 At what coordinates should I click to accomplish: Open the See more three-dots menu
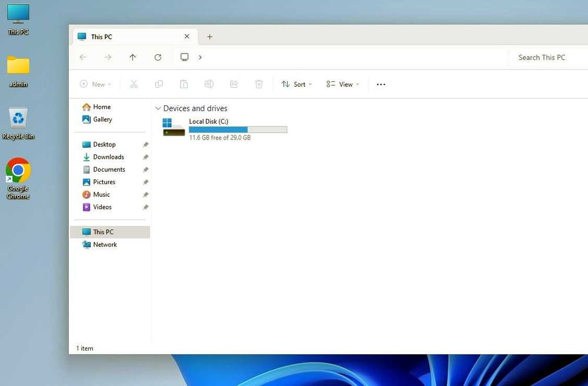tap(381, 84)
